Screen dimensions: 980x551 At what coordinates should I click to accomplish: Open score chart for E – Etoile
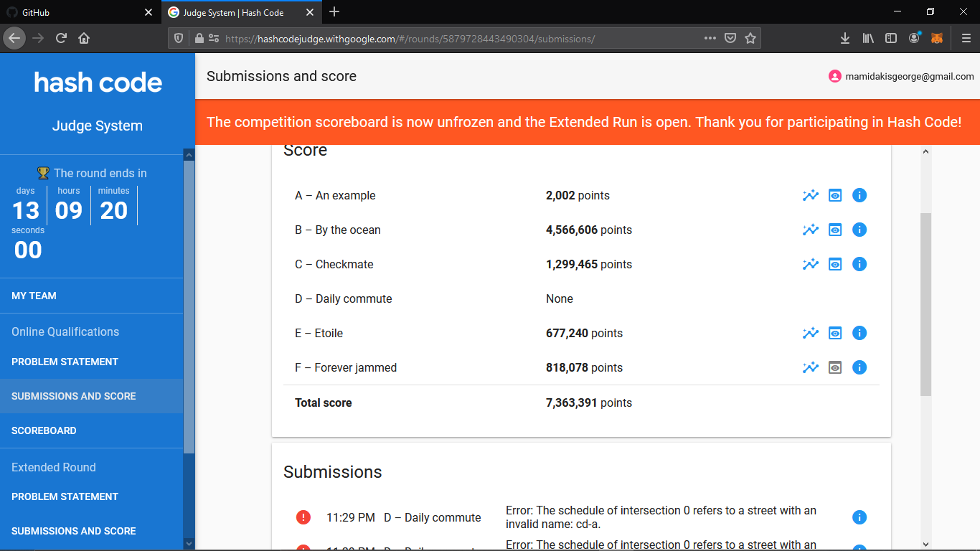click(811, 333)
